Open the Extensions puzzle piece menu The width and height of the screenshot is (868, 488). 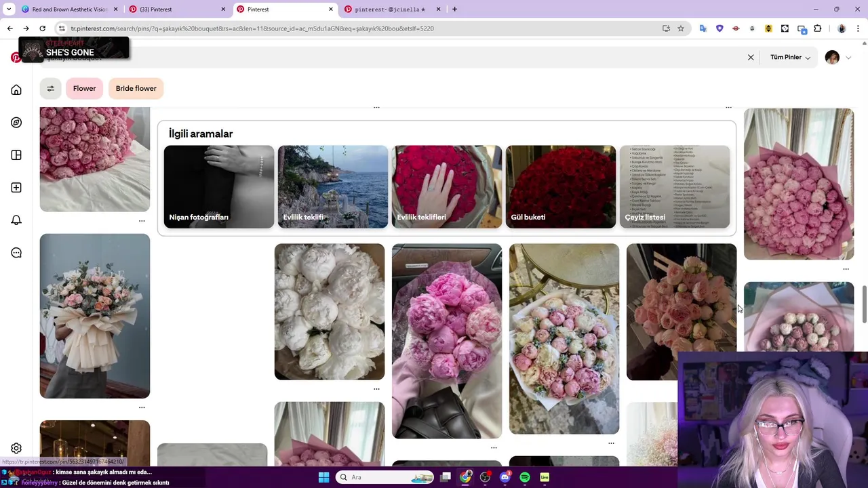[x=817, y=28]
